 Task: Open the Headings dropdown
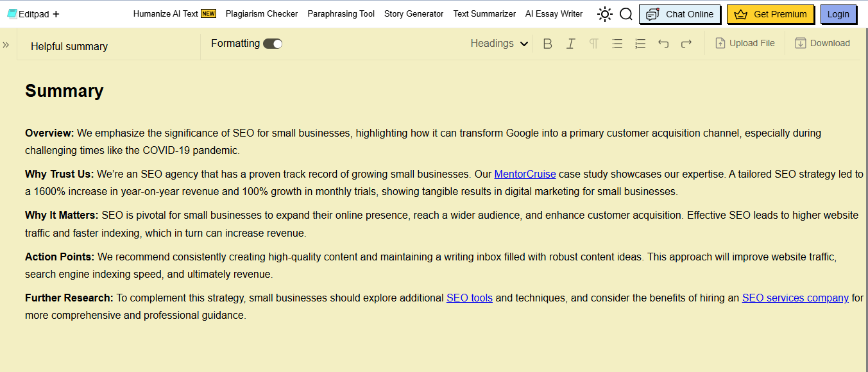point(499,44)
